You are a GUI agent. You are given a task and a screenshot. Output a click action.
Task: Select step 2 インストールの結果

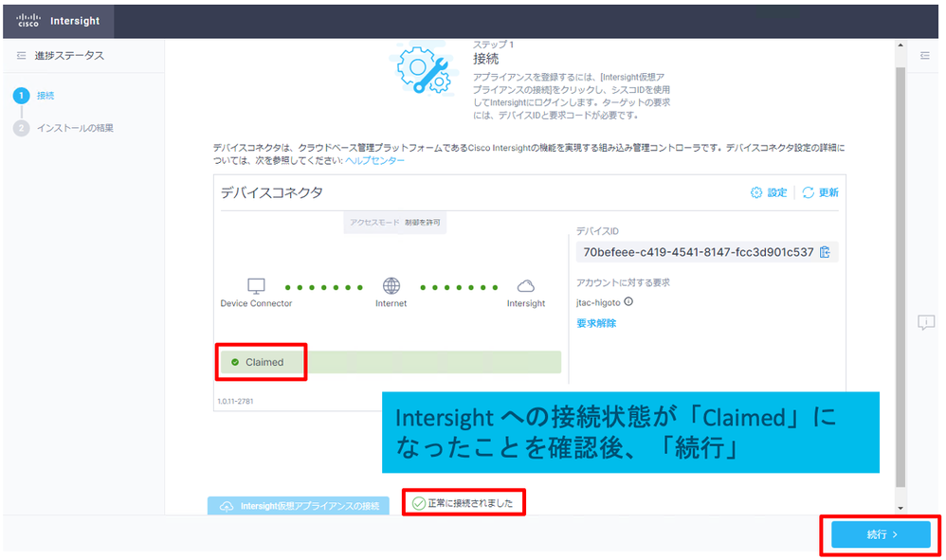(64, 128)
